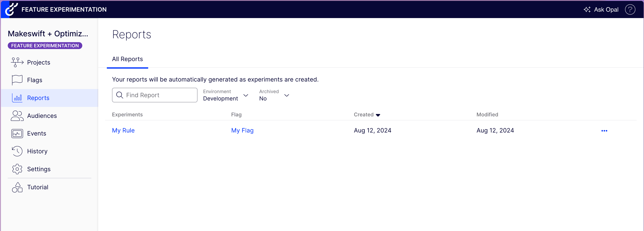Open more actions menu for My Rule

[x=604, y=131]
